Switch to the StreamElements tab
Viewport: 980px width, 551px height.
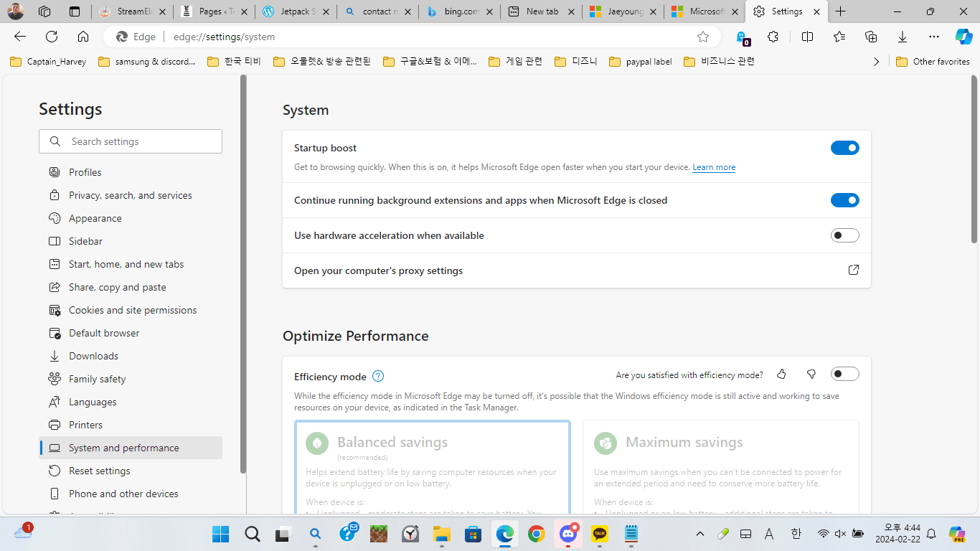pyautogui.click(x=134, y=11)
